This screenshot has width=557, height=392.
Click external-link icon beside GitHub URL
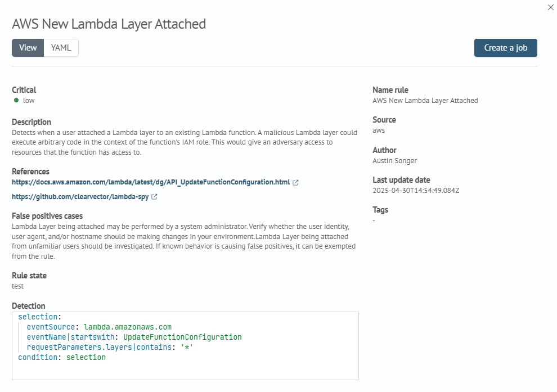(154, 197)
